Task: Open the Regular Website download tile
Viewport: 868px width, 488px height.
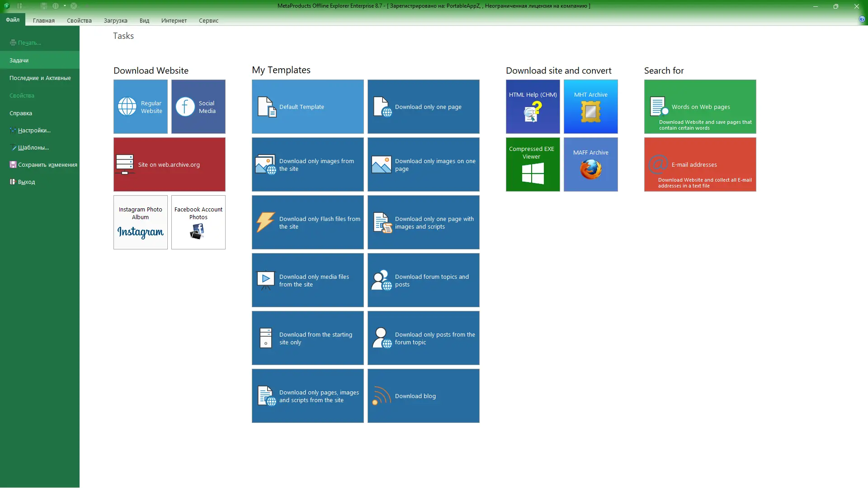Action: click(140, 107)
